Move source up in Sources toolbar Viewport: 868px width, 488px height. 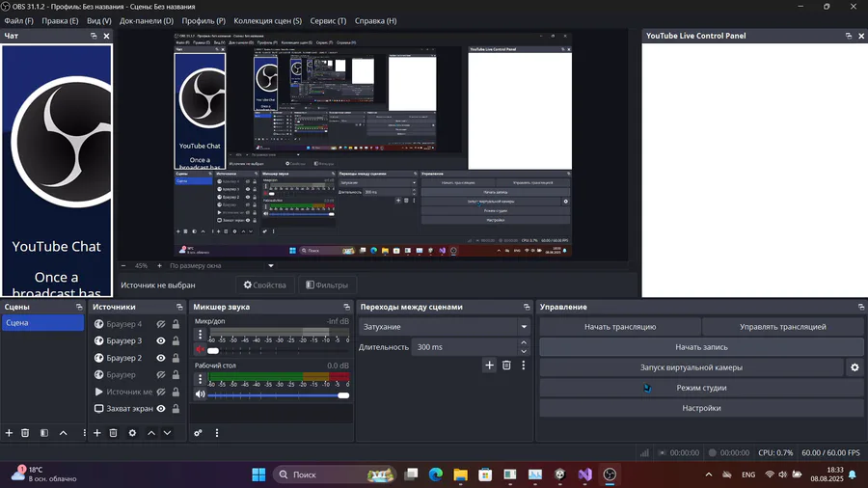pyautogui.click(x=151, y=433)
